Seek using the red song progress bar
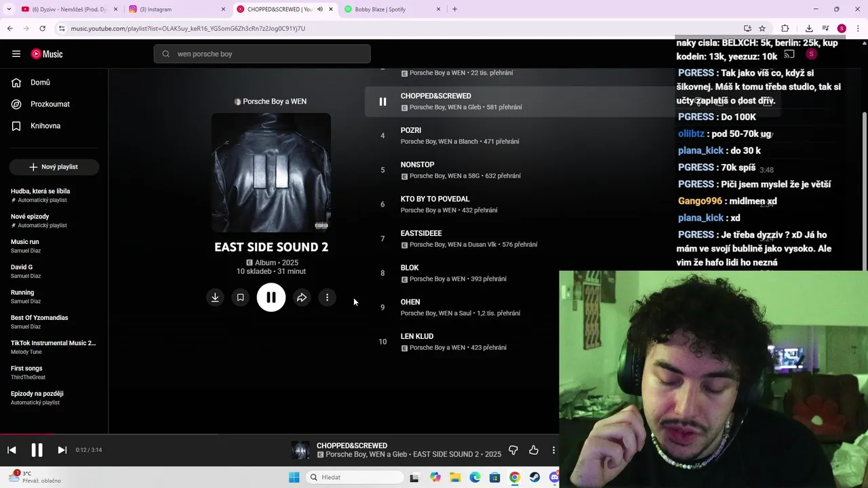Image resolution: width=868 pixels, height=488 pixels. [x=279, y=434]
